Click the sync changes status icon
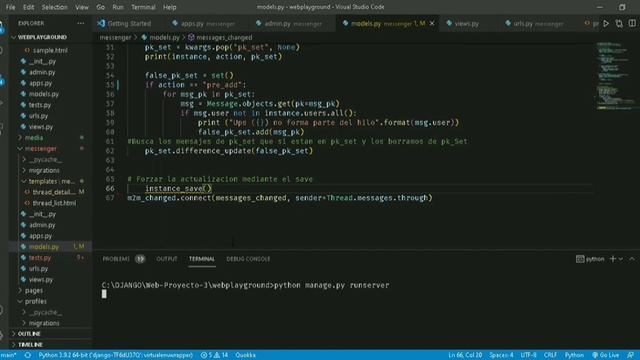 [x=27, y=355]
